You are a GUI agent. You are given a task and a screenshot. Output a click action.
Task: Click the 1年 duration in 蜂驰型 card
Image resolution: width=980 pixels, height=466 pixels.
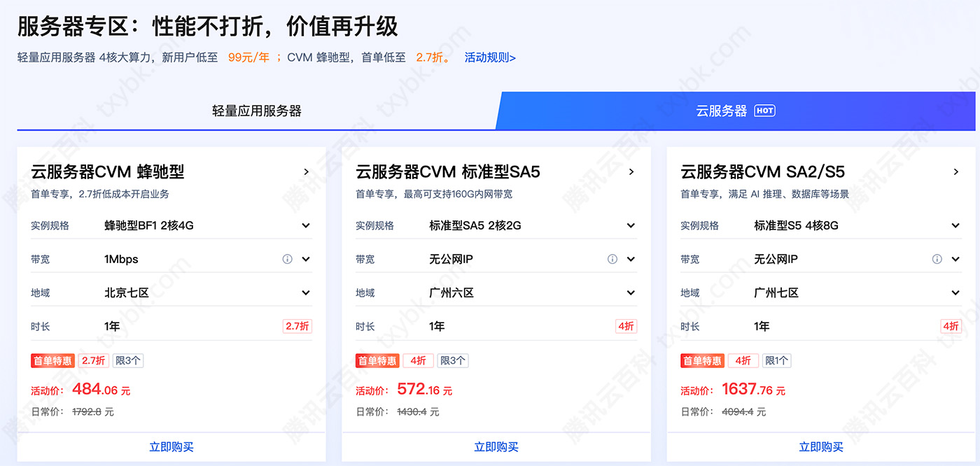pos(112,326)
